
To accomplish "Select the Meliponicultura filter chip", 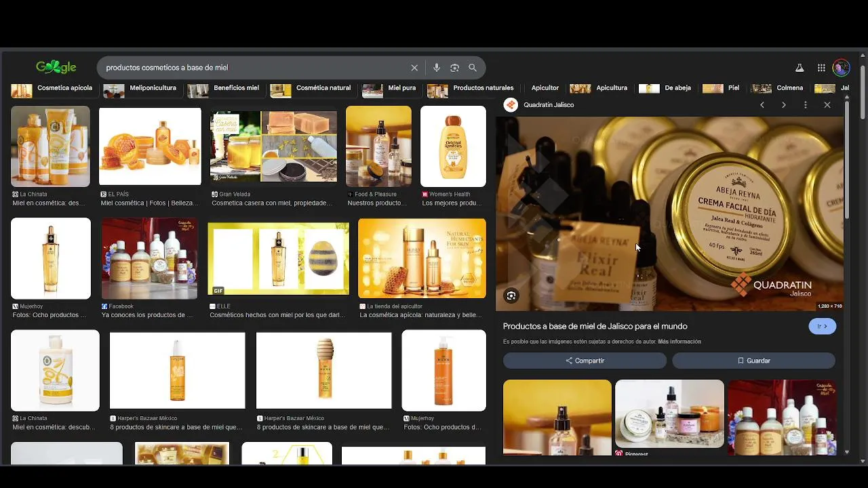I will pos(140,88).
